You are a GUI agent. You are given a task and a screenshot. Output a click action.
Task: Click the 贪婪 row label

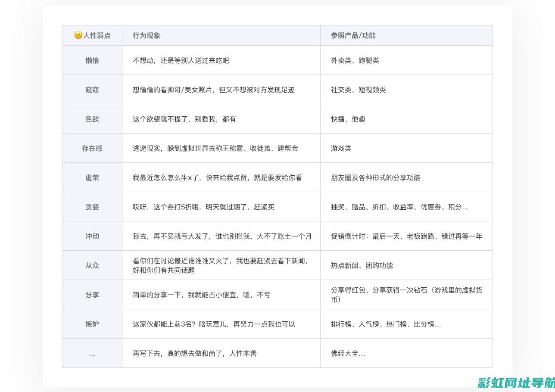pyautogui.click(x=92, y=207)
